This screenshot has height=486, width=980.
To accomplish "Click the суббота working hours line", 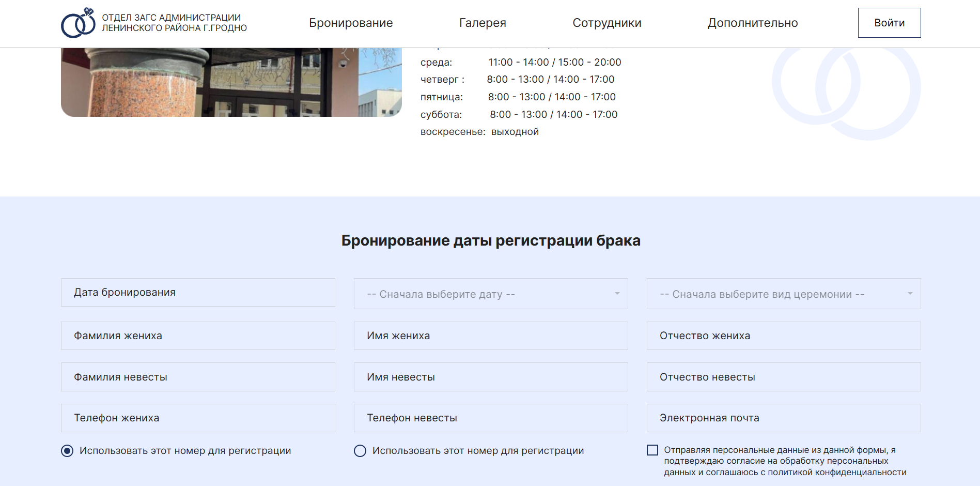I will 519,114.
